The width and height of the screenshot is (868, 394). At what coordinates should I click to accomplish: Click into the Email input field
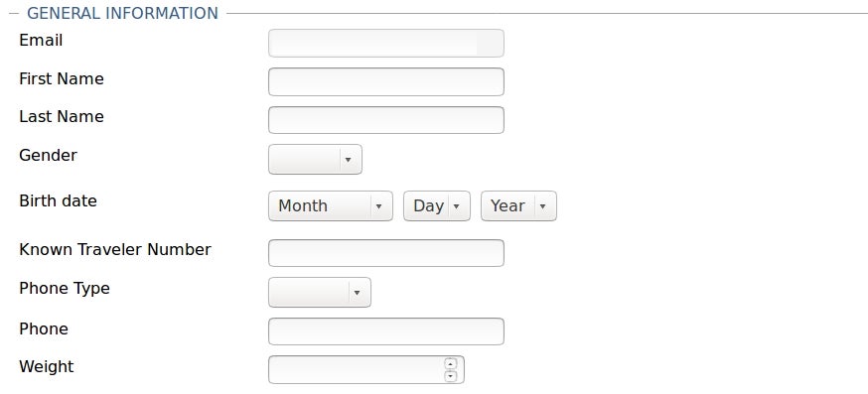[386, 43]
